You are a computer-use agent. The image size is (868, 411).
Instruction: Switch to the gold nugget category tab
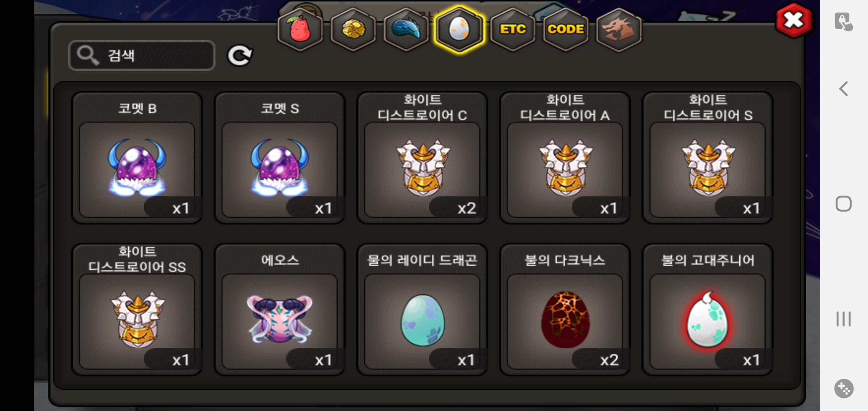(x=353, y=30)
